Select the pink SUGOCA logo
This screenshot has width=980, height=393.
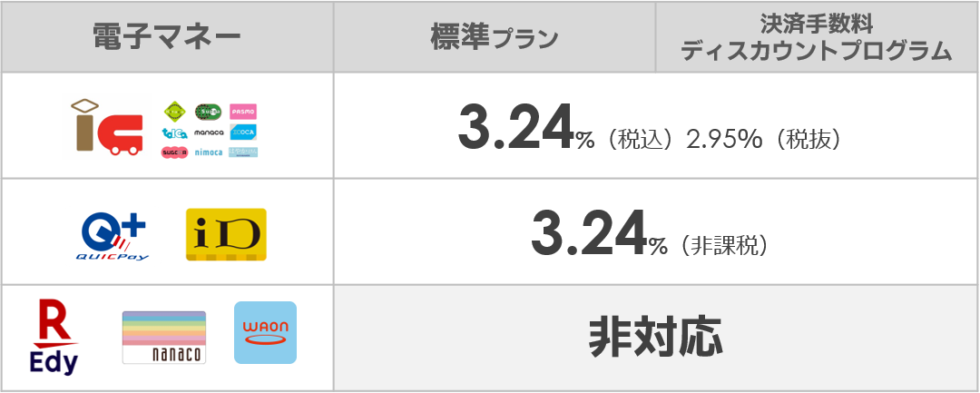click(175, 152)
